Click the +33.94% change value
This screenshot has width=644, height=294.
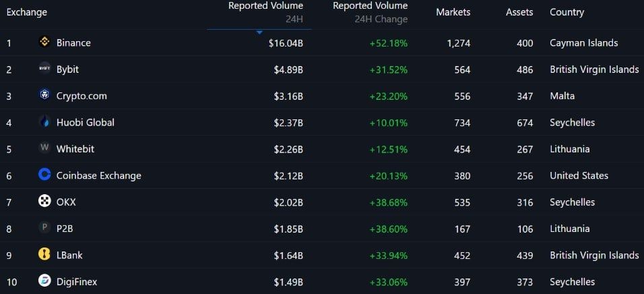[x=389, y=256]
